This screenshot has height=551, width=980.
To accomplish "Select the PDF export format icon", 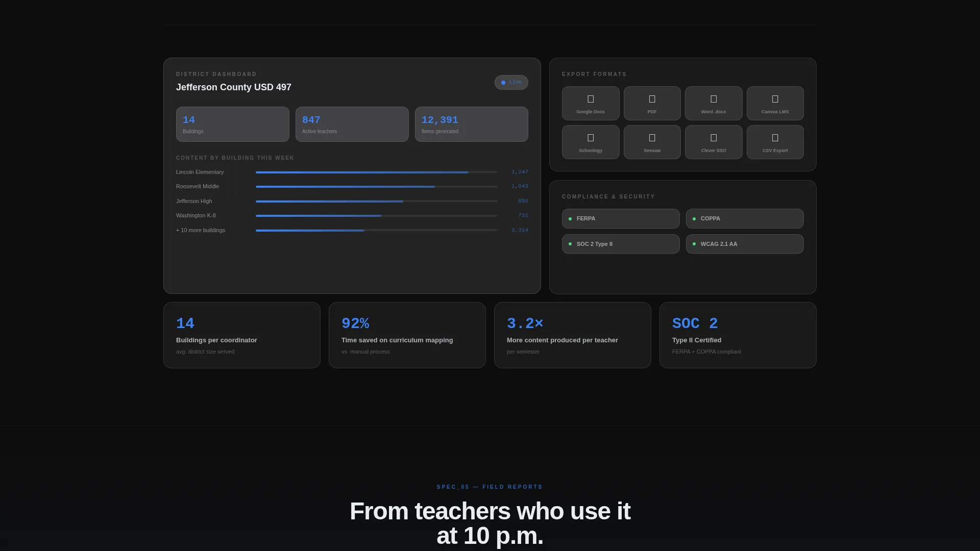I will coord(652,99).
